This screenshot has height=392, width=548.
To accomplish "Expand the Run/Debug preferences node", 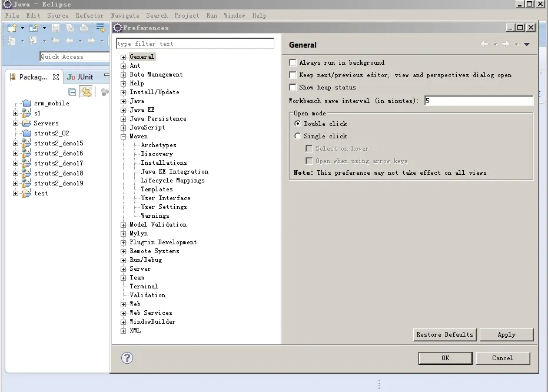I will (x=124, y=260).
